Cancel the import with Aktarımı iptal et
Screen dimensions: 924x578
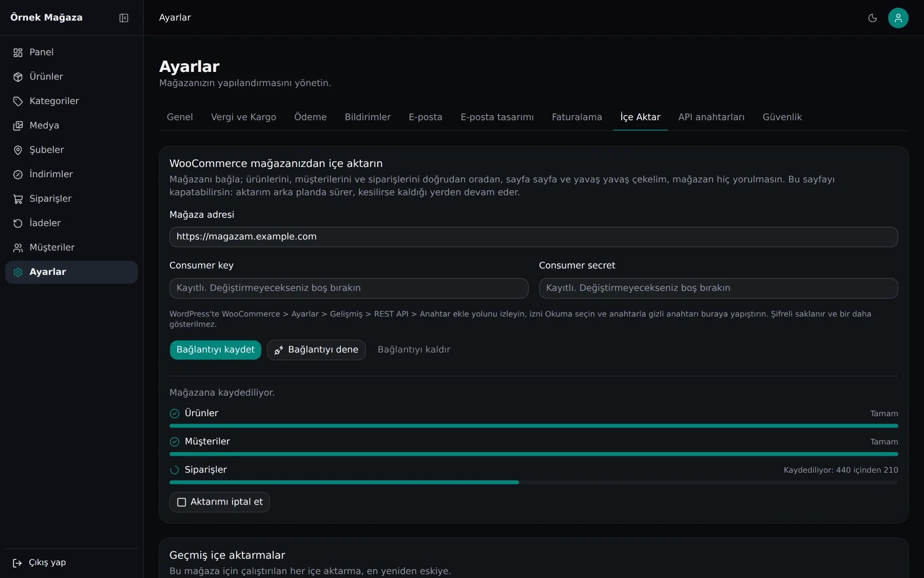pos(220,502)
